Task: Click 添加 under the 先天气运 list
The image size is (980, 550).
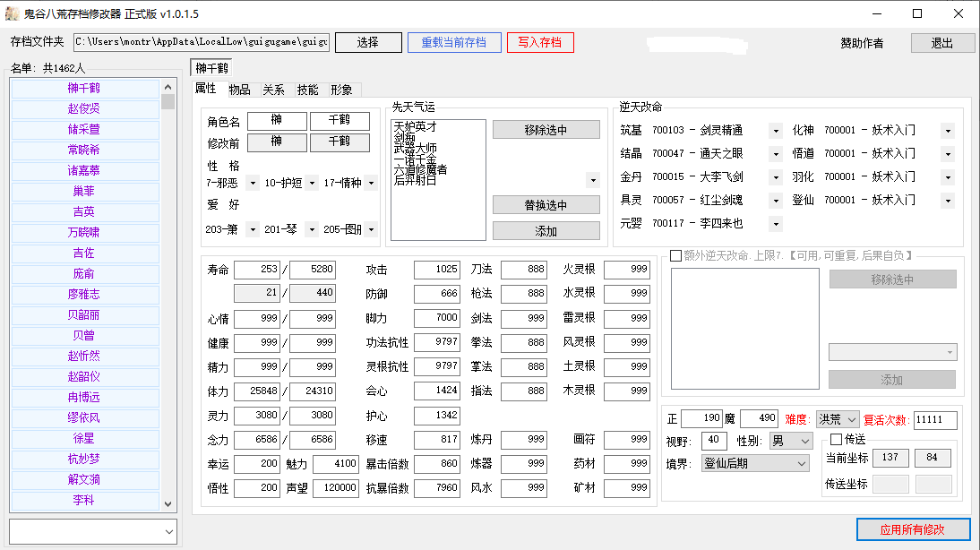Action: point(545,230)
